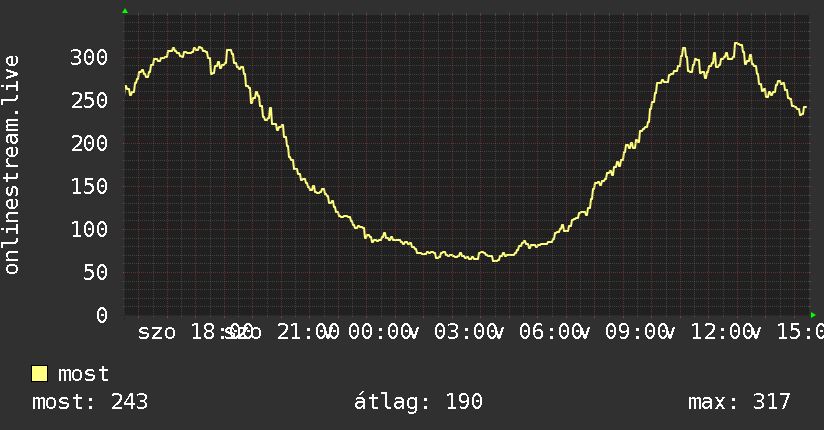Click the 12:00 time axis label
This screenshot has width=824, height=430.
click(723, 332)
